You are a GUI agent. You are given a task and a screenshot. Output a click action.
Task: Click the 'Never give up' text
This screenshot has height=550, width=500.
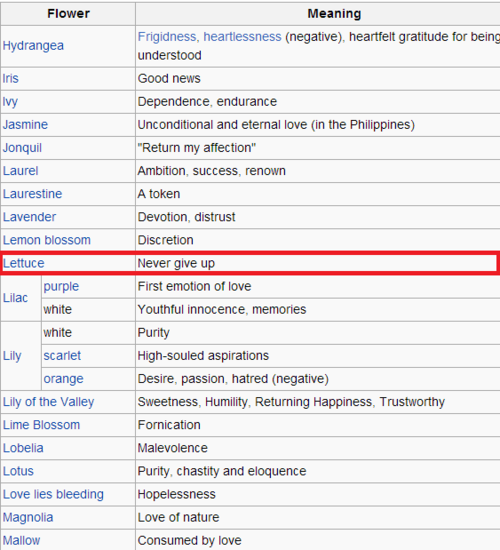coord(176,263)
